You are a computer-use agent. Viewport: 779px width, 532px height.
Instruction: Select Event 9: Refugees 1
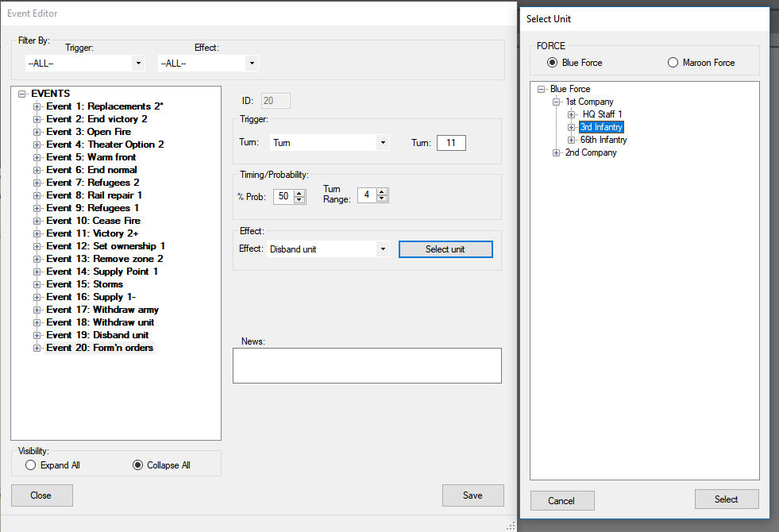click(x=93, y=208)
